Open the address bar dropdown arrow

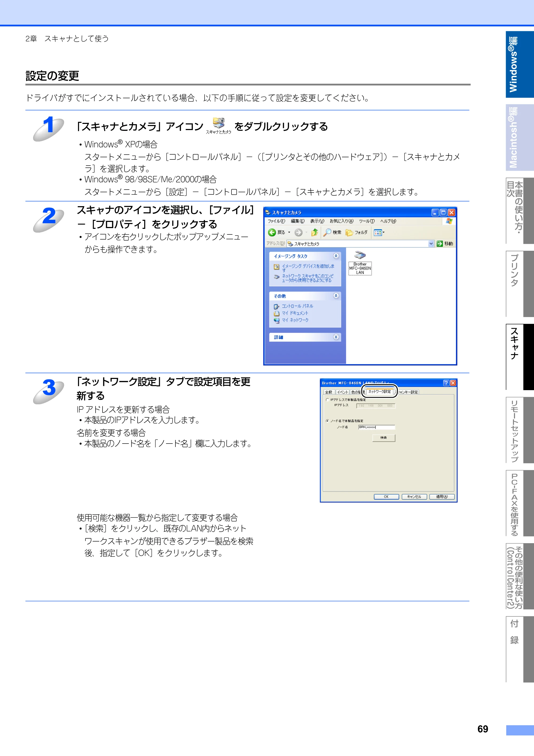pyautogui.click(x=431, y=244)
